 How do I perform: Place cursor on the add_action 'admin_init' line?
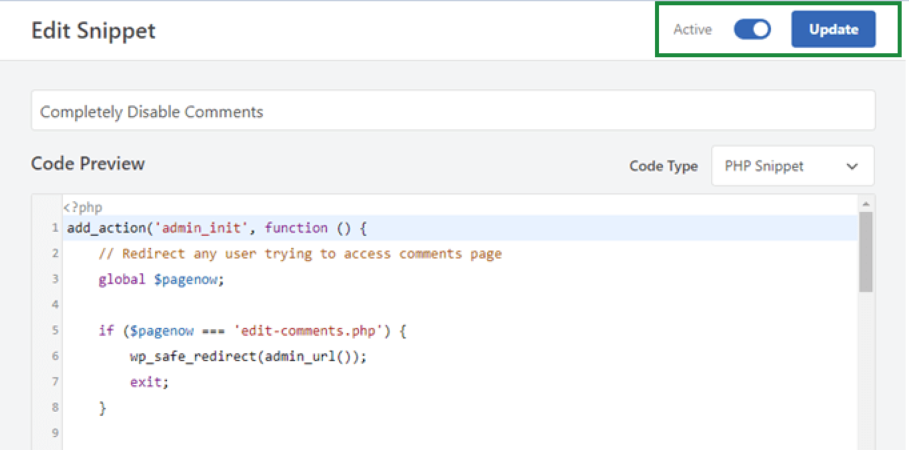click(218, 228)
